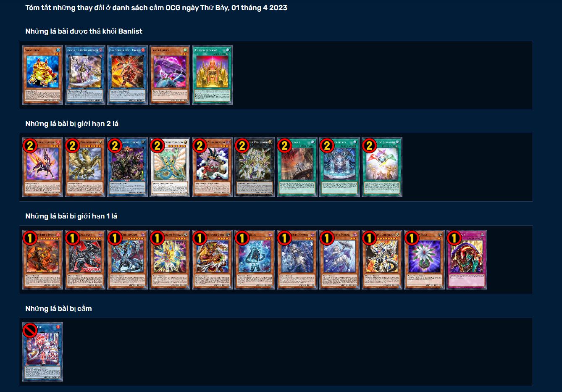View the Skull Dread link monster card

[x=127, y=167]
